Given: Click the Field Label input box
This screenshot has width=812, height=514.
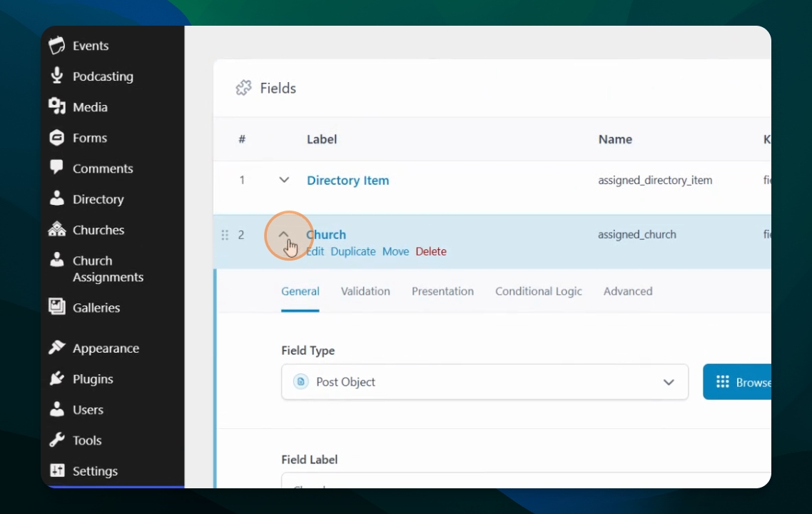Looking at the screenshot, I should (526, 480).
